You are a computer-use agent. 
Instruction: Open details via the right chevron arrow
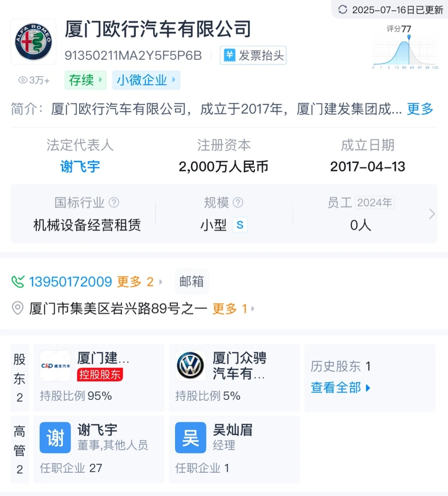[x=432, y=214]
